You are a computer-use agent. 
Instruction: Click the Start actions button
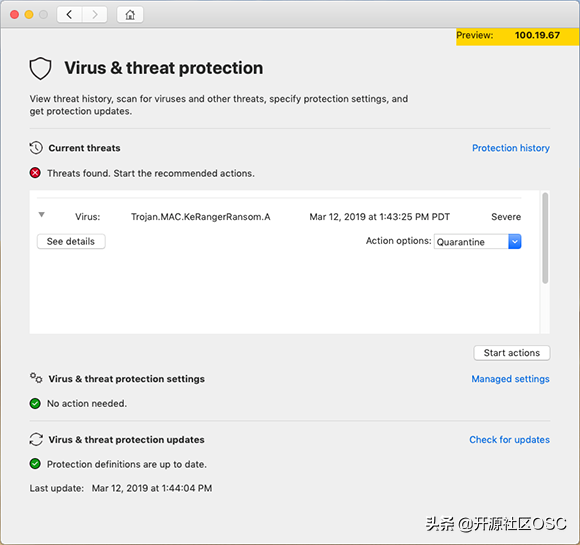[x=512, y=353]
